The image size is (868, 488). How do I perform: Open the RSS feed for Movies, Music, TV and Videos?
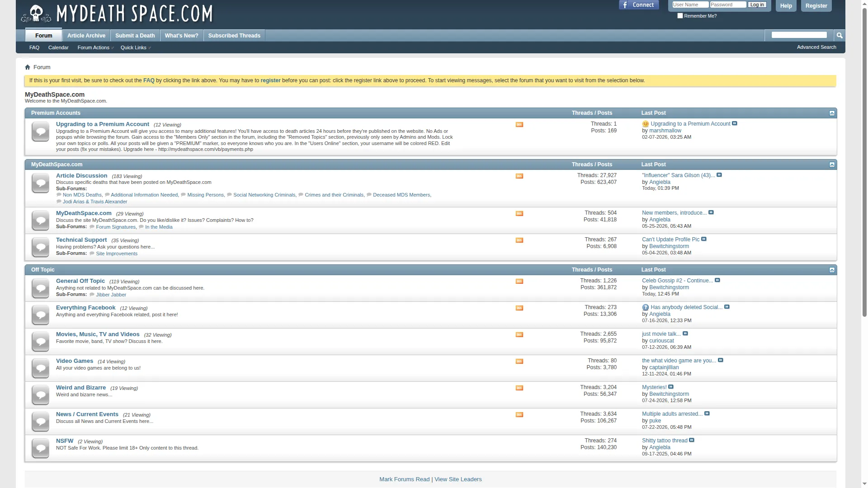[x=519, y=335]
